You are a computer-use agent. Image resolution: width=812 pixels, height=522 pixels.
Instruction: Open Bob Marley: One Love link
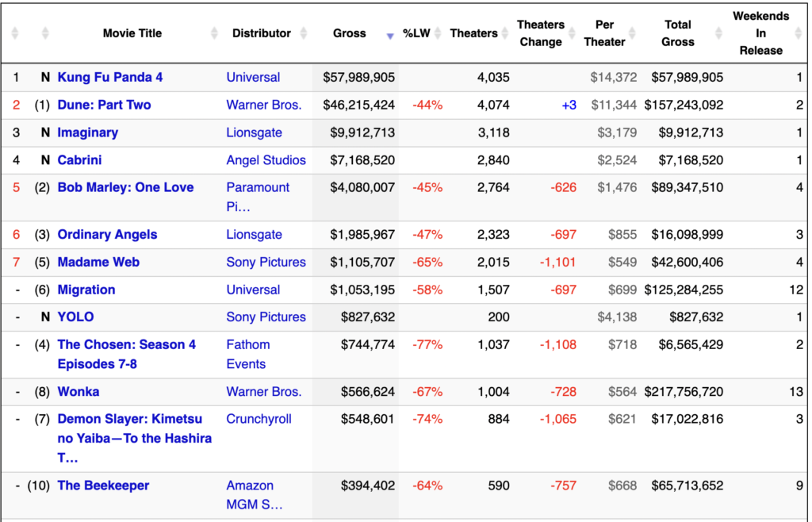[125, 187]
